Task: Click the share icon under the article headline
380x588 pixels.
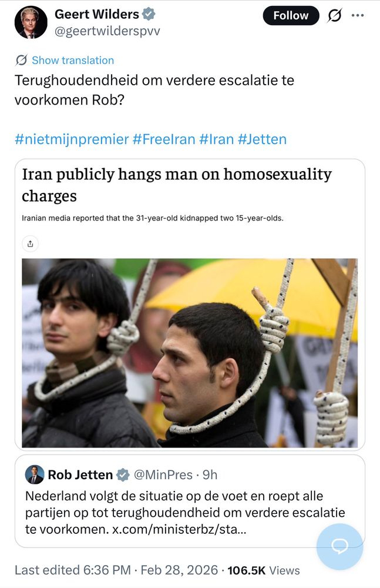Action: coord(31,243)
